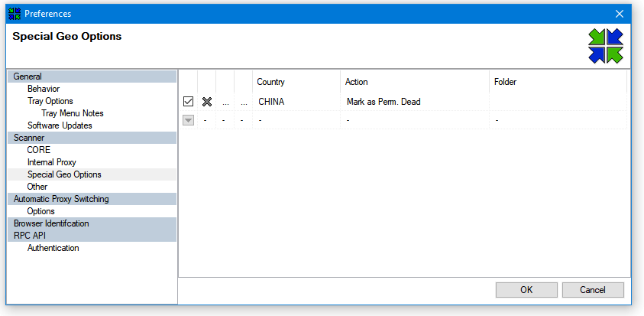Image resolution: width=644 pixels, height=316 pixels.
Task: Click the CHINA country cell
Action: [x=296, y=102]
